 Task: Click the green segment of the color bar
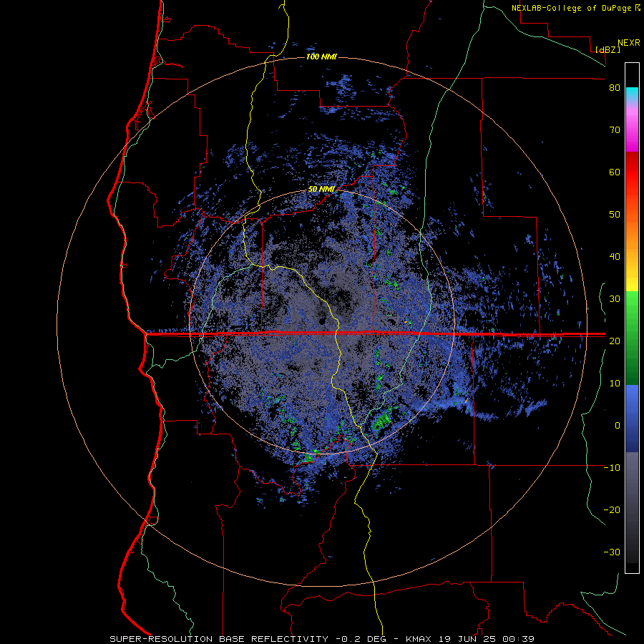click(x=632, y=338)
